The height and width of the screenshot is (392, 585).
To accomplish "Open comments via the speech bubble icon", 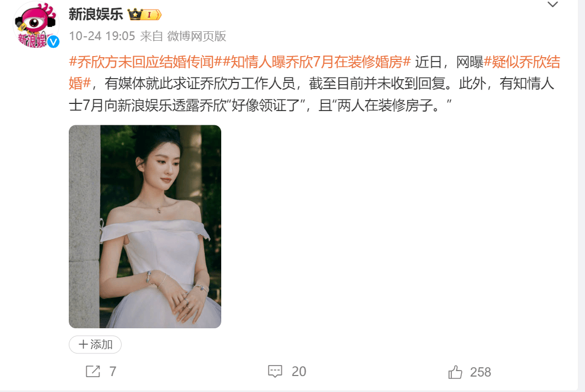I will (275, 372).
